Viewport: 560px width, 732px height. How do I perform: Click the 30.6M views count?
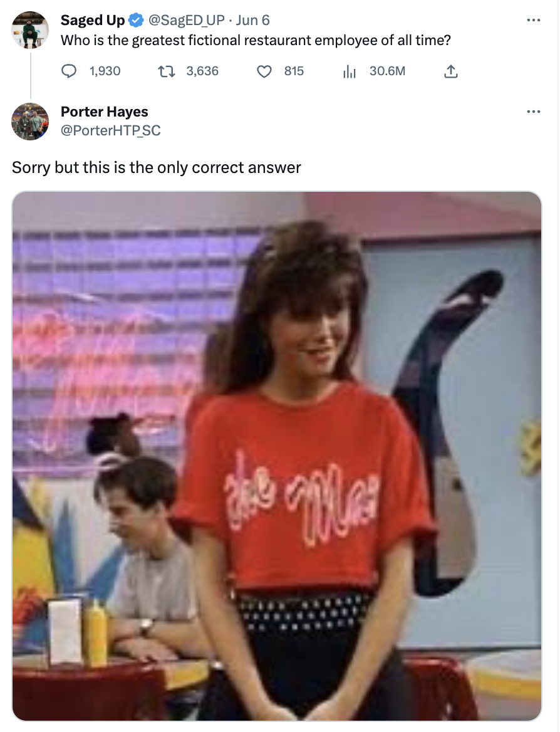click(387, 71)
